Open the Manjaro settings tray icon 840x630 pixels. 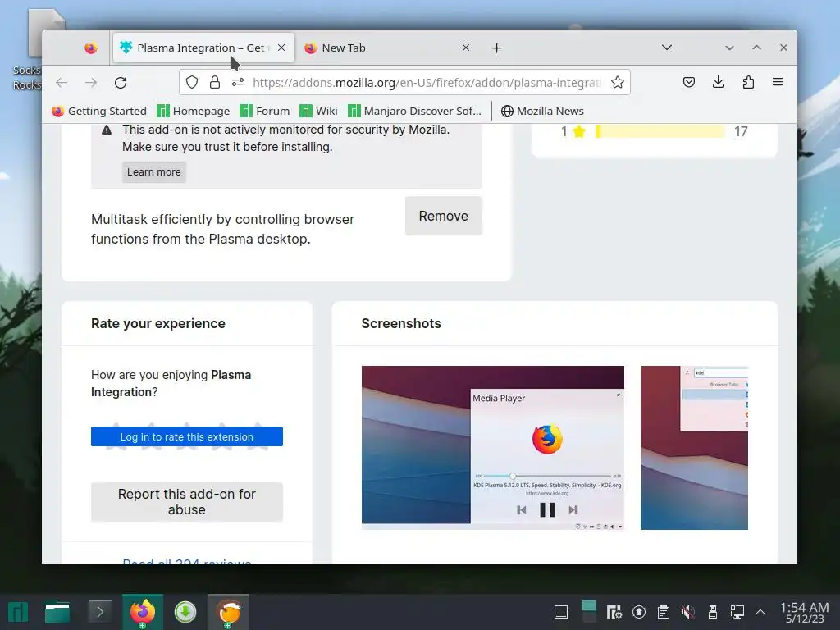click(614, 612)
